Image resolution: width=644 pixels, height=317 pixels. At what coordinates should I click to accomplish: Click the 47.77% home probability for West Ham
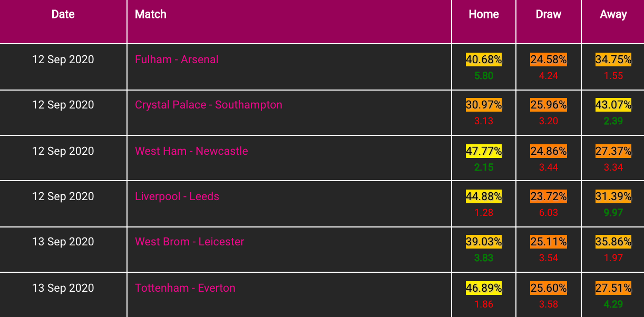click(x=484, y=151)
